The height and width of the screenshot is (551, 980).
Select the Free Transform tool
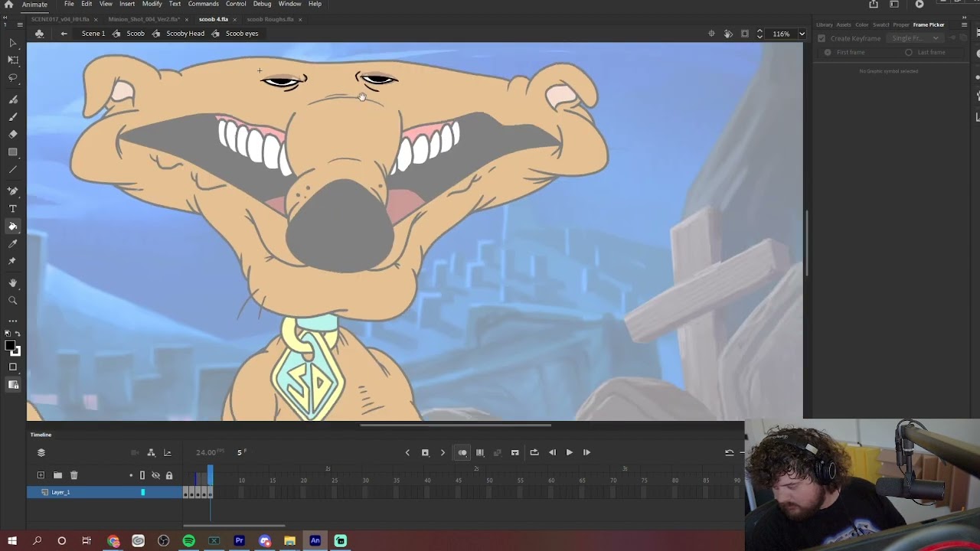[13, 60]
